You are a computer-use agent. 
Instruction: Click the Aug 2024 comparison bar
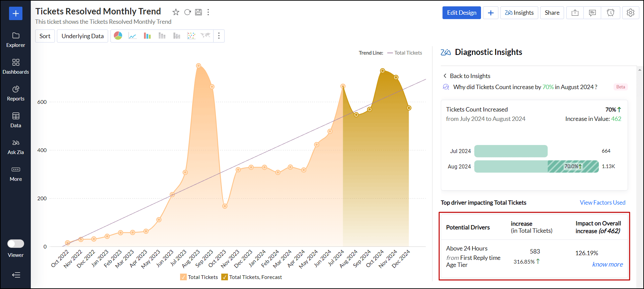(x=536, y=166)
